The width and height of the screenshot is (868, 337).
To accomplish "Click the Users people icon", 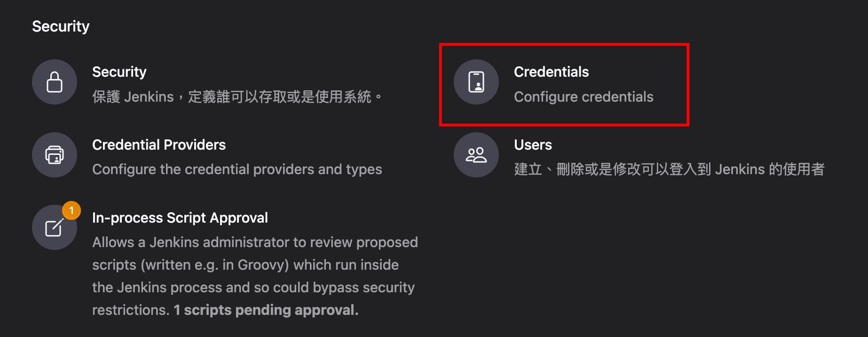I will [x=476, y=155].
